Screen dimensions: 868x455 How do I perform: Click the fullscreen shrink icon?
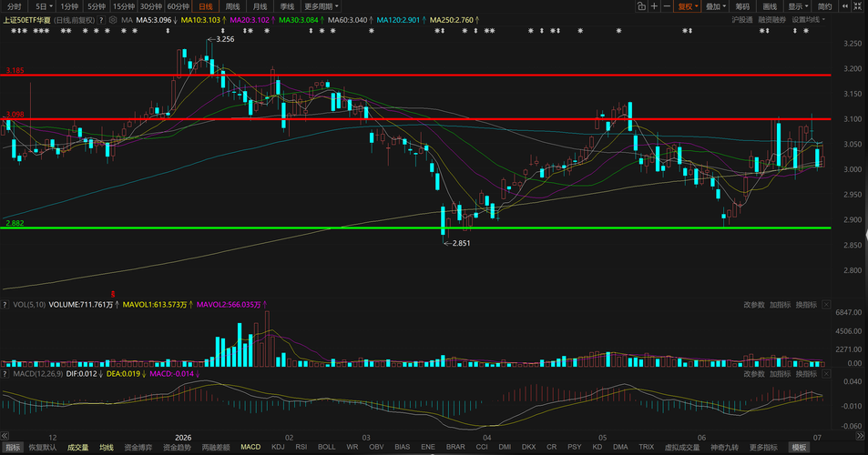(x=859, y=6)
